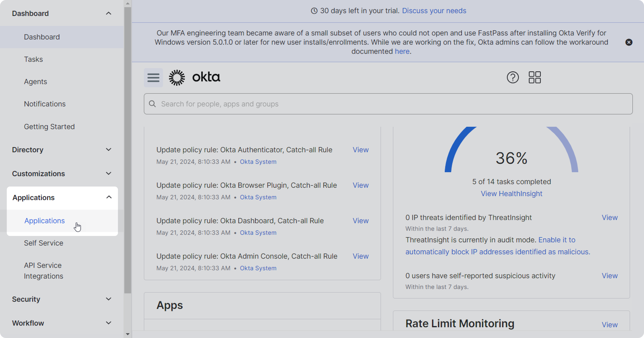Expand the Directory section chevron
This screenshot has height=338, width=644.
pyautogui.click(x=109, y=149)
